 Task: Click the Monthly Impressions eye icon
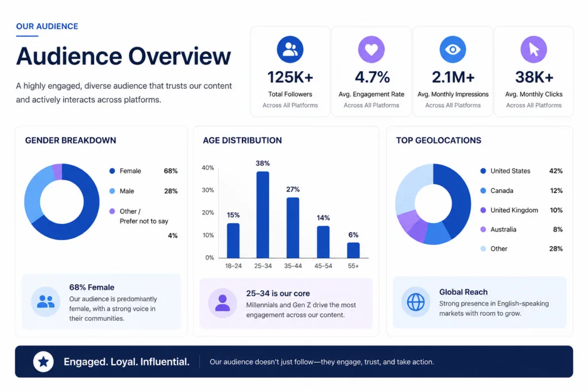click(x=452, y=49)
